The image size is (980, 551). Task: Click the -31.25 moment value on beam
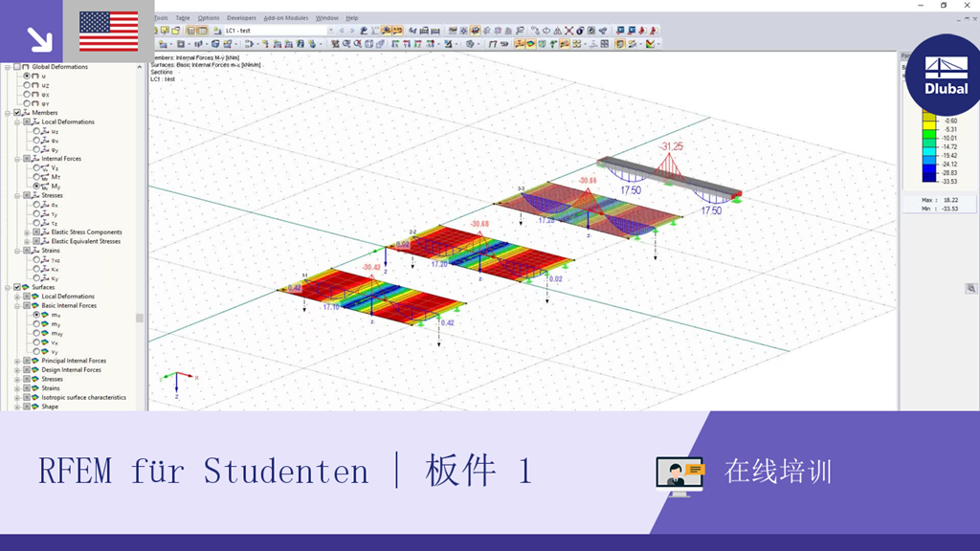(x=671, y=146)
